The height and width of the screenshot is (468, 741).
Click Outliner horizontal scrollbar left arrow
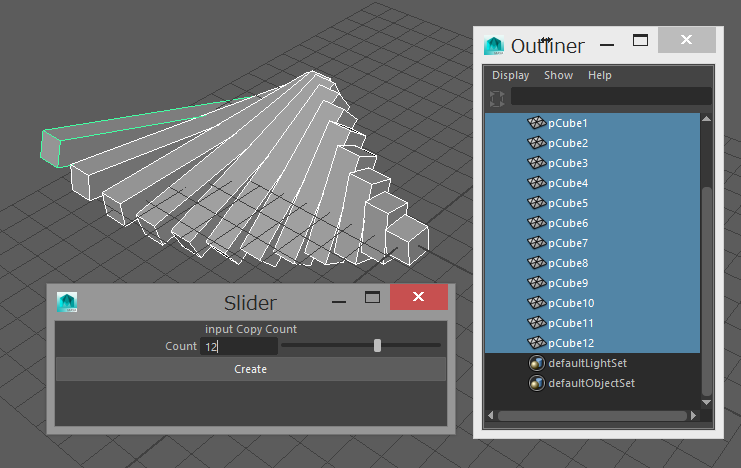pos(491,416)
